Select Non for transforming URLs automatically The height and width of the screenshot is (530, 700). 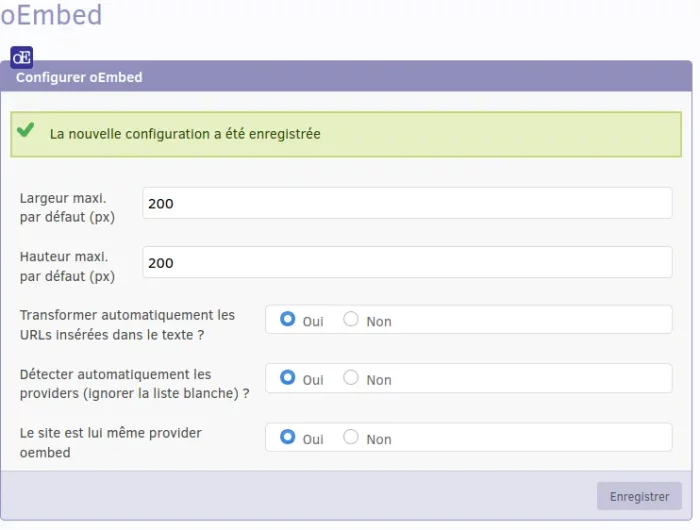click(351, 319)
